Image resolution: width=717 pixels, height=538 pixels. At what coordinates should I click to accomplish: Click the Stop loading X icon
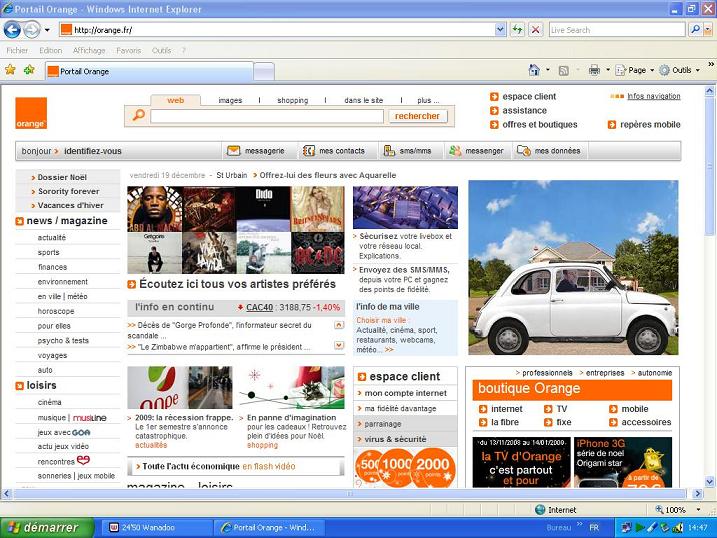535,30
